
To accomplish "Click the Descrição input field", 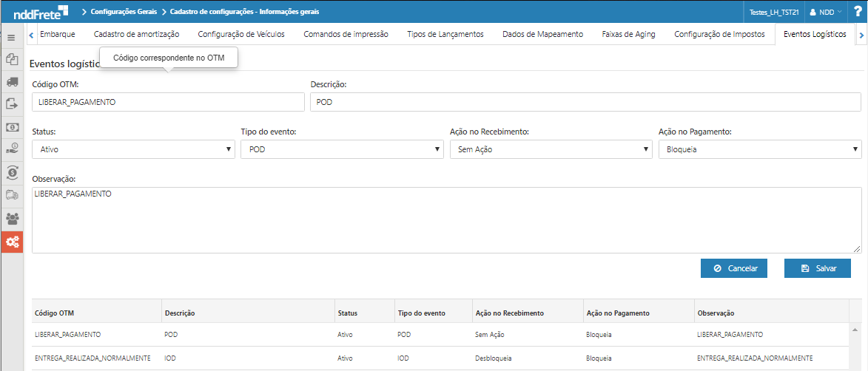I will (585, 102).
